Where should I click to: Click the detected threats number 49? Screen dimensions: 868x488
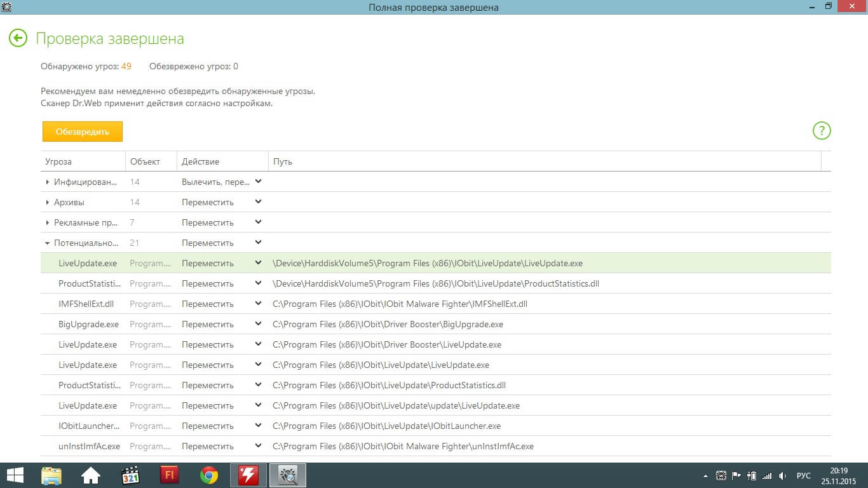pyautogui.click(x=126, y=66)
